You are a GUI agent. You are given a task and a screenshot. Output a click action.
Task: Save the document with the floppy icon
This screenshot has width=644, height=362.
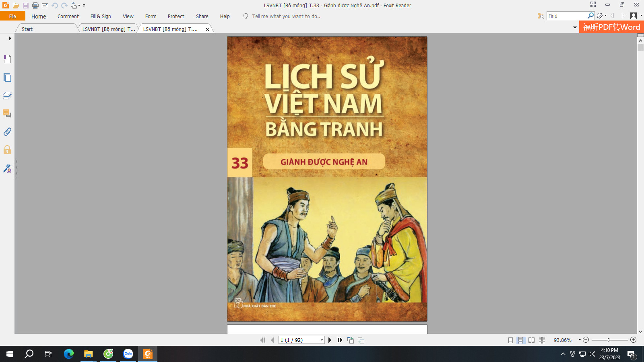[25, 6]
